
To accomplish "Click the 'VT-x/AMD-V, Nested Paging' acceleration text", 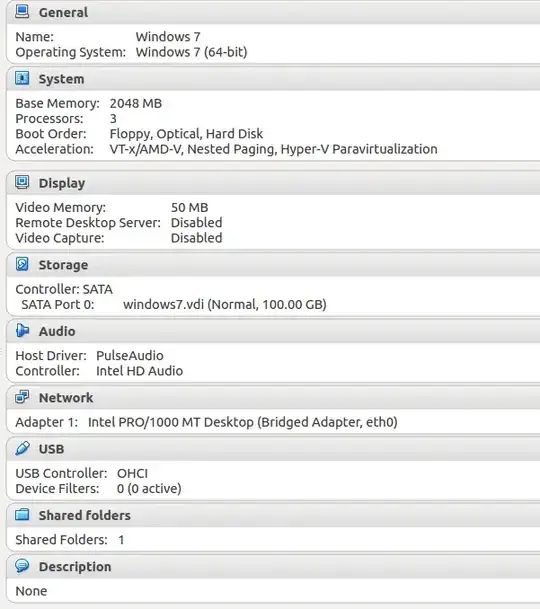I will click(x=193, y=149).
